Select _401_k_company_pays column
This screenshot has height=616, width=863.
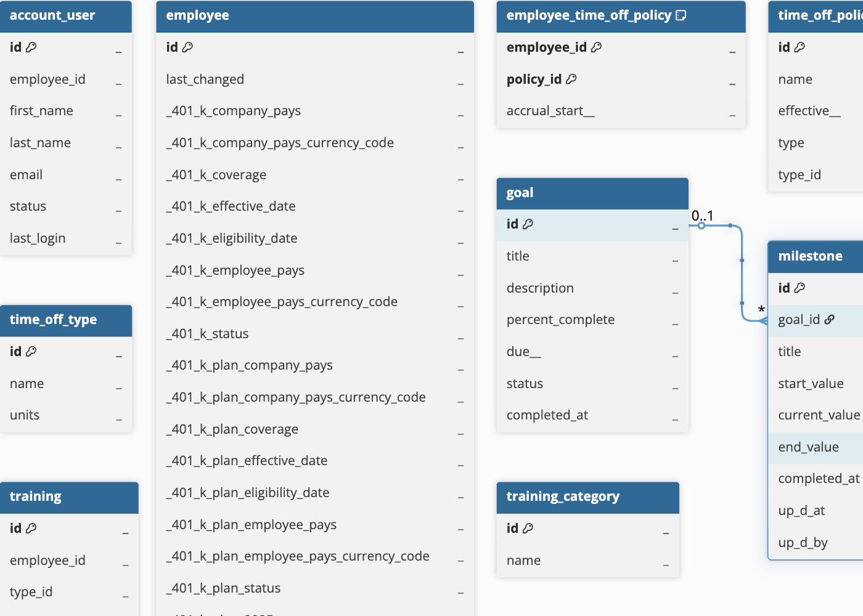[x=315, y=111]
